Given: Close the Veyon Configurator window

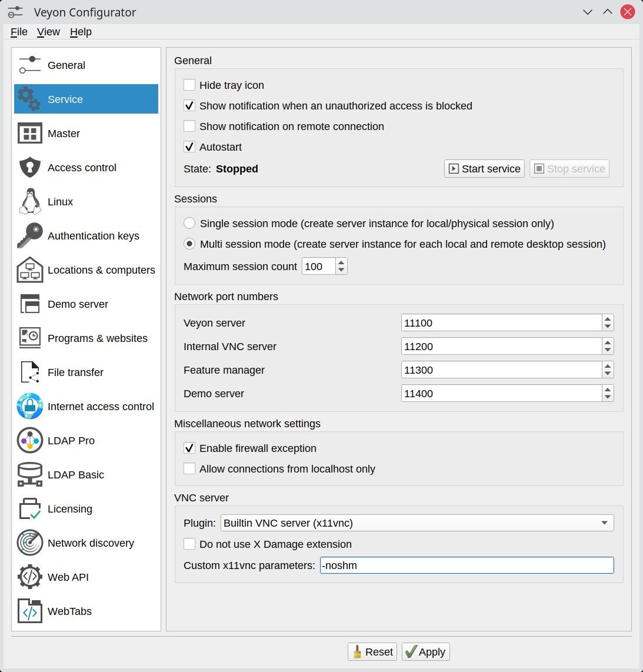Looking at the screenshot, I should coord(628,12).
